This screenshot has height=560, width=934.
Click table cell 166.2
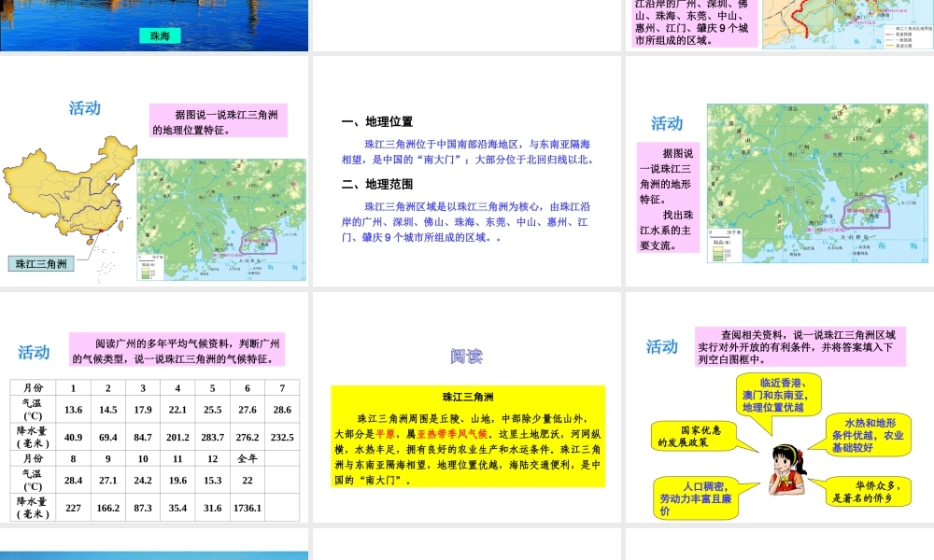pyautogui.click(x=107, y=508)
